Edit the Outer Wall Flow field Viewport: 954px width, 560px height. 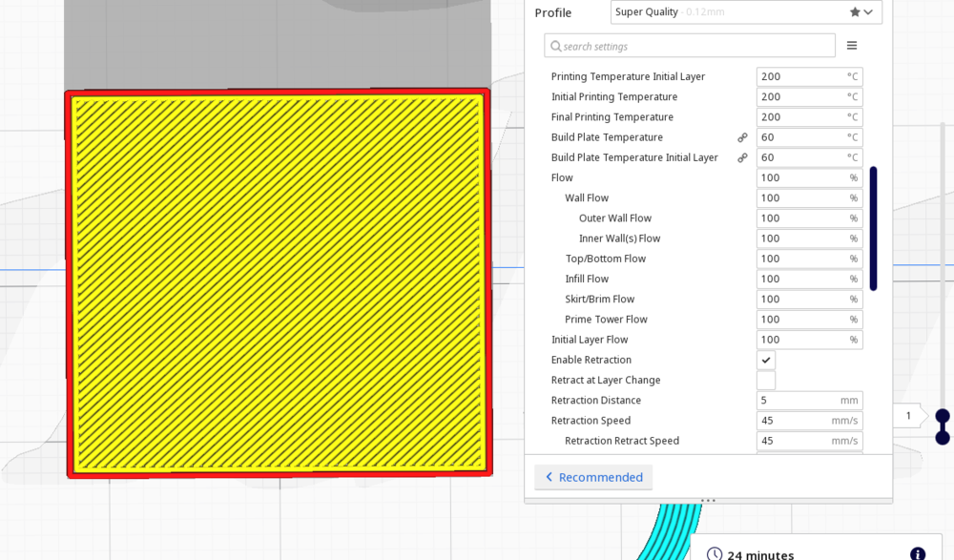(x=809, y=218)
